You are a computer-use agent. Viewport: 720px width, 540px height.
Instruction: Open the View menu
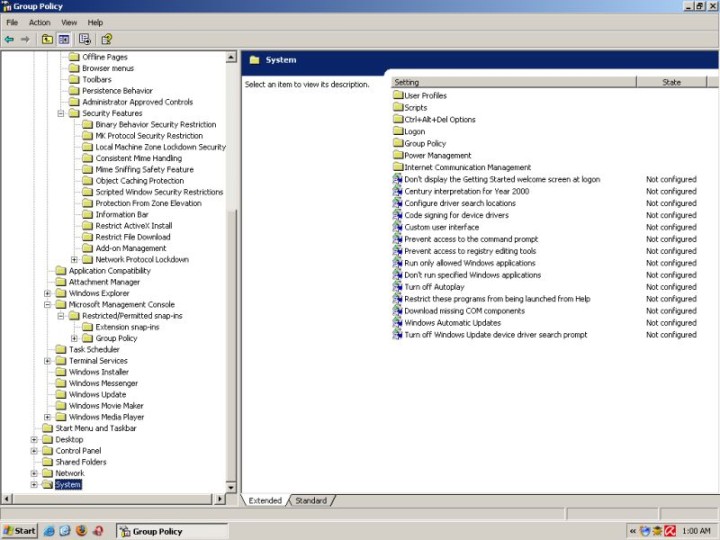pyautogui.click(x=69, y=22)
